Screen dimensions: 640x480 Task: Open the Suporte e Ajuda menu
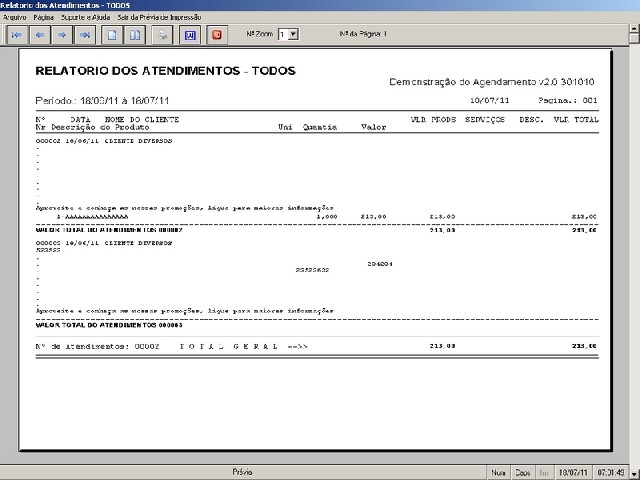(x=86, y=17)
